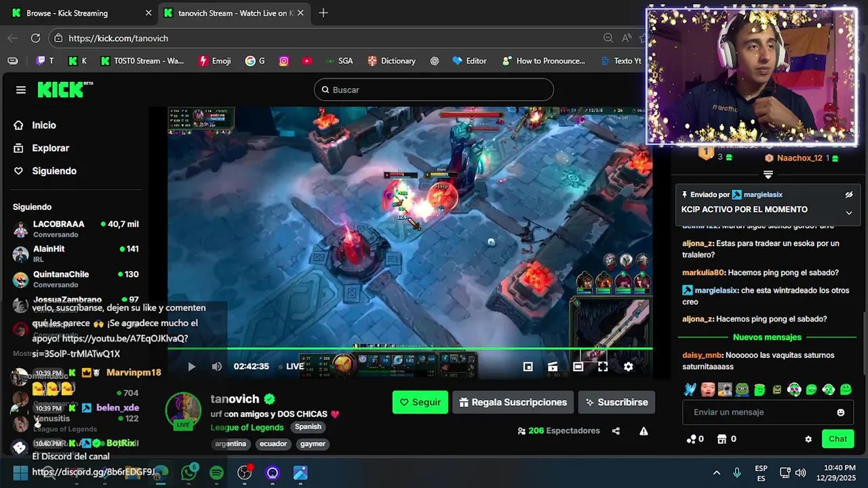The height and width of the screenshot is (488, 868).
Task: Switch to Browse - Kick Streaming tab
Action: pos(80,13)
